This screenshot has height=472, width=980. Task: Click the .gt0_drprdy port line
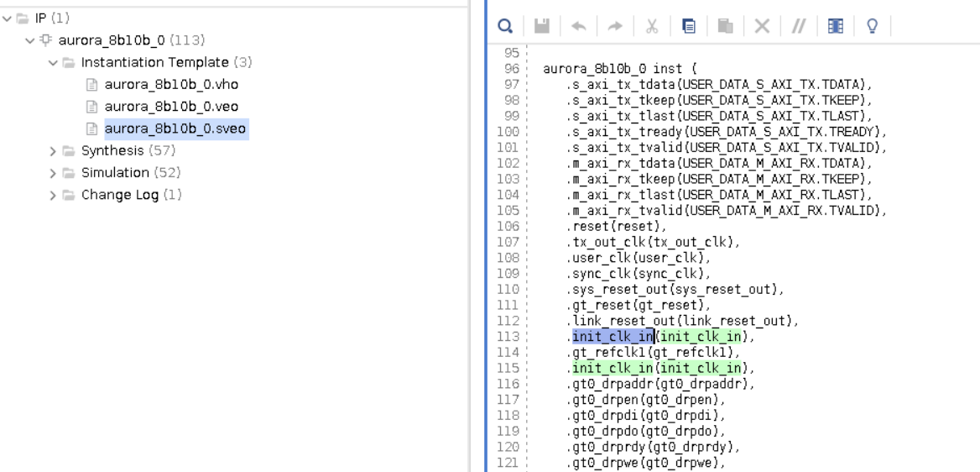coord(654,448)
